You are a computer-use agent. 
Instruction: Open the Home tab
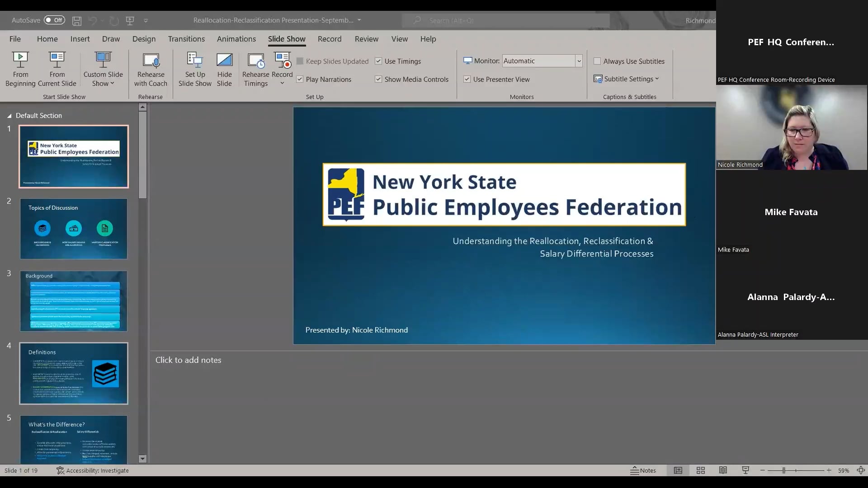[x=47, y=39]
